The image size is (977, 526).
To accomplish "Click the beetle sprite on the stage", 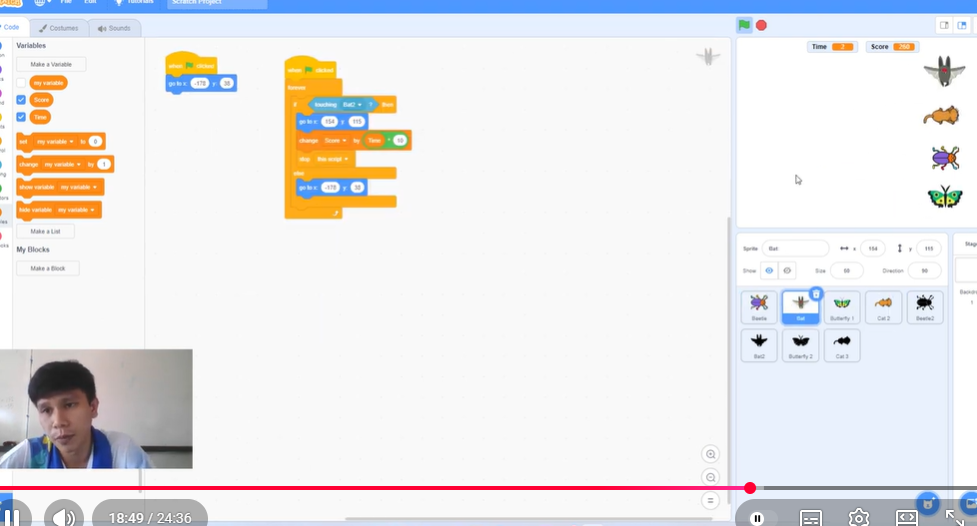I will (945, 158).
